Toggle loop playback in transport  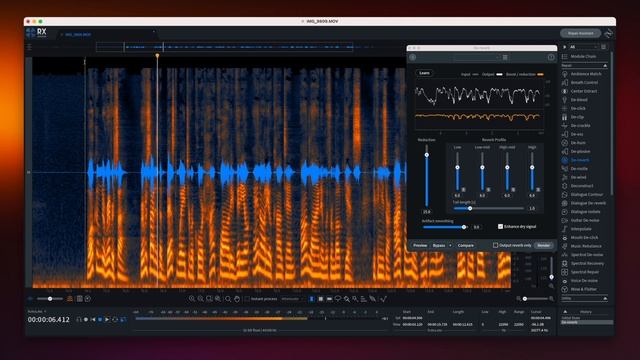tap(115, 320)
